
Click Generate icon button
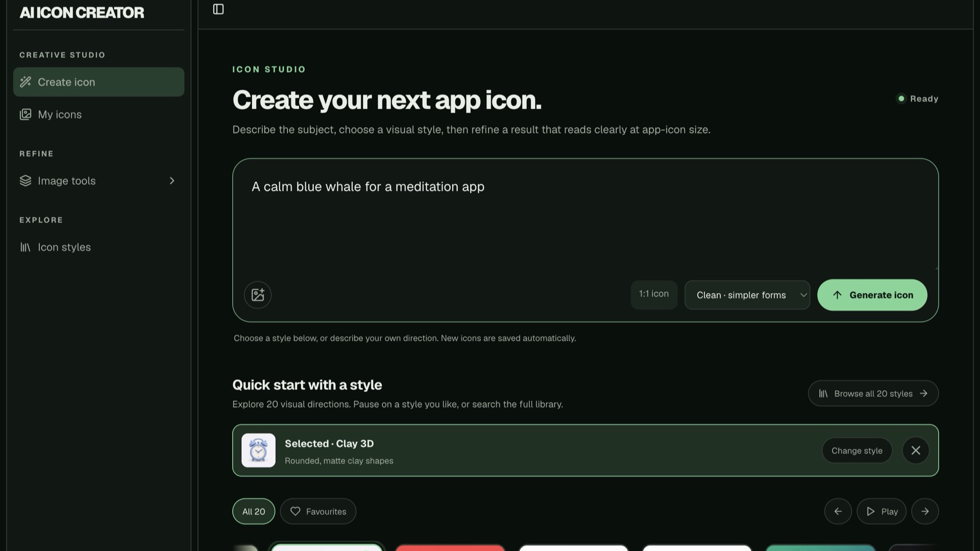tap(872, 295)
